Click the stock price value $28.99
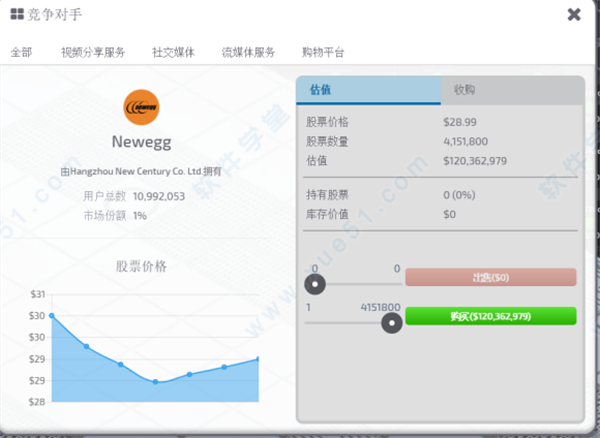 point(460,122)
